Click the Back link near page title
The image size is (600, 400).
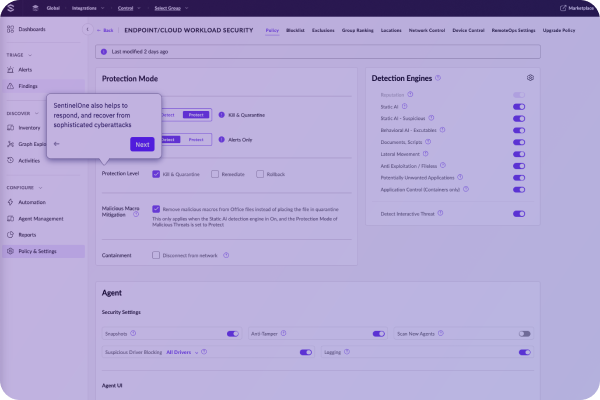coord(105,30)
